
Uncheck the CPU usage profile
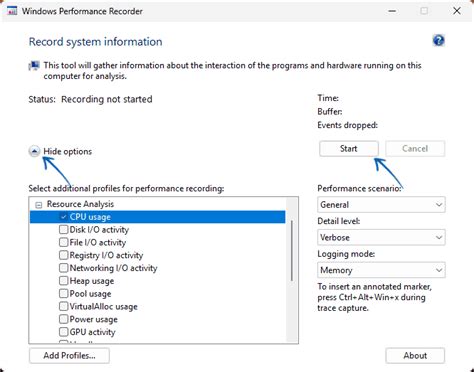point(63,217)
